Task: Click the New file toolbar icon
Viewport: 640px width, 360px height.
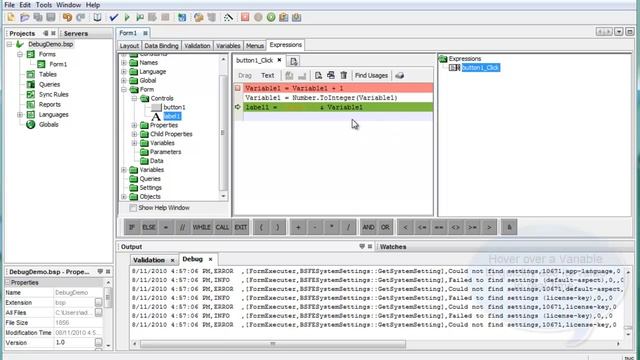Action: click(11, 17)
